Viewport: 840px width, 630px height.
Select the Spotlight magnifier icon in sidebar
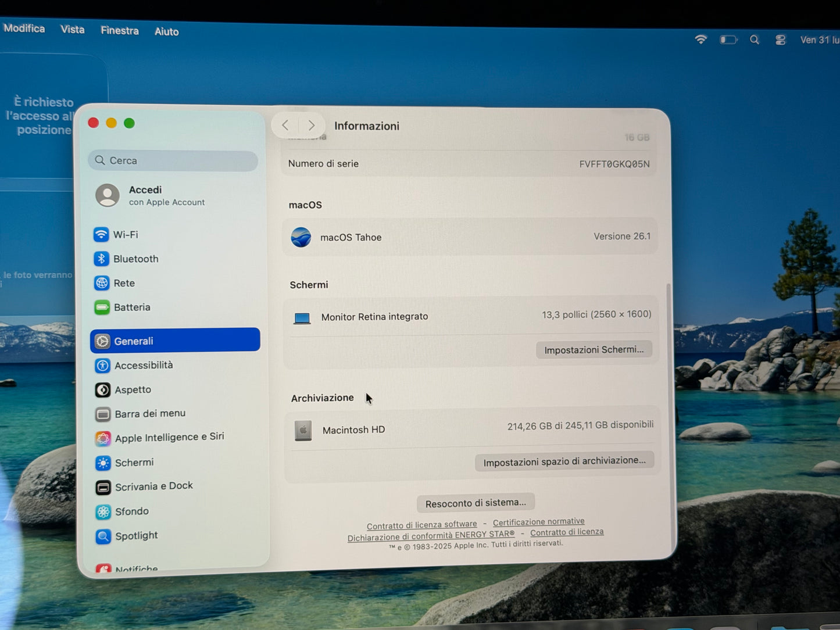click(103, 536)
